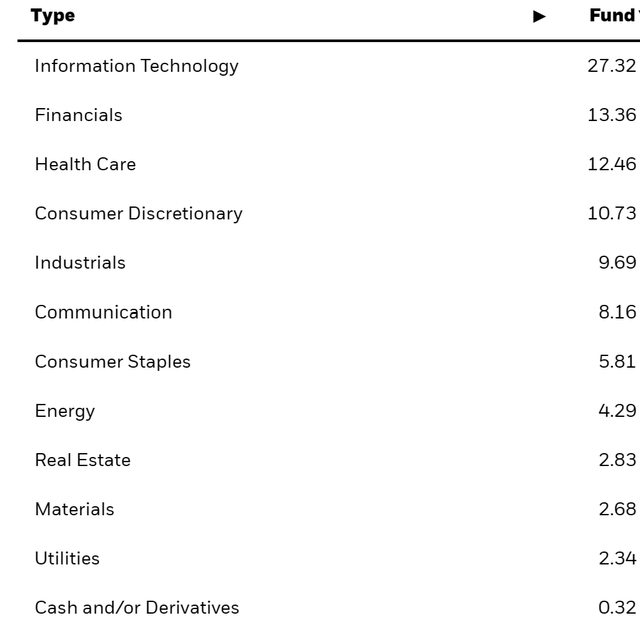Screen dimensions: 640x624
Task: Click the 0.32 cash value
Action: [617, 608]
